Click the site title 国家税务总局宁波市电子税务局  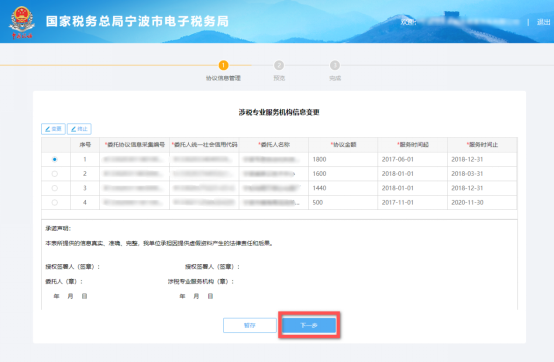click(x=137, y=22)
